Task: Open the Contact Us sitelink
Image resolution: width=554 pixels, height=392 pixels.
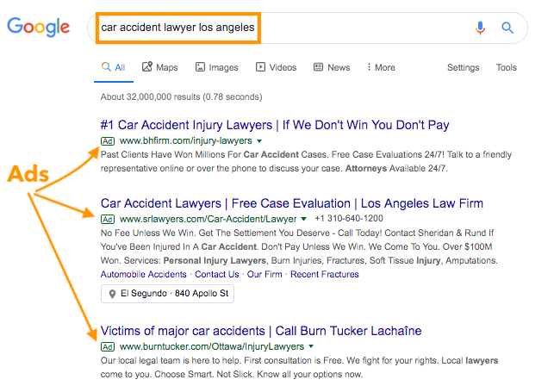Action: tap(217, 274)
